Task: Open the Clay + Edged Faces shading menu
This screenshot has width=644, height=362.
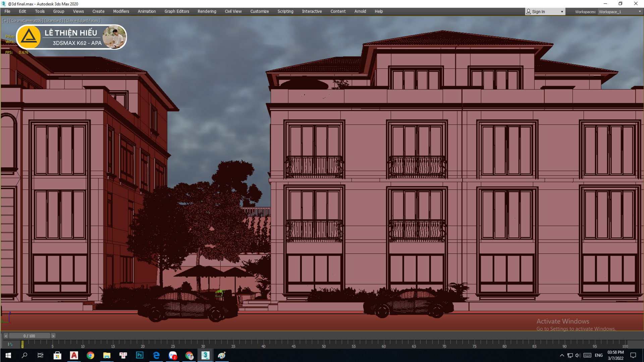Action: point(83,21)
